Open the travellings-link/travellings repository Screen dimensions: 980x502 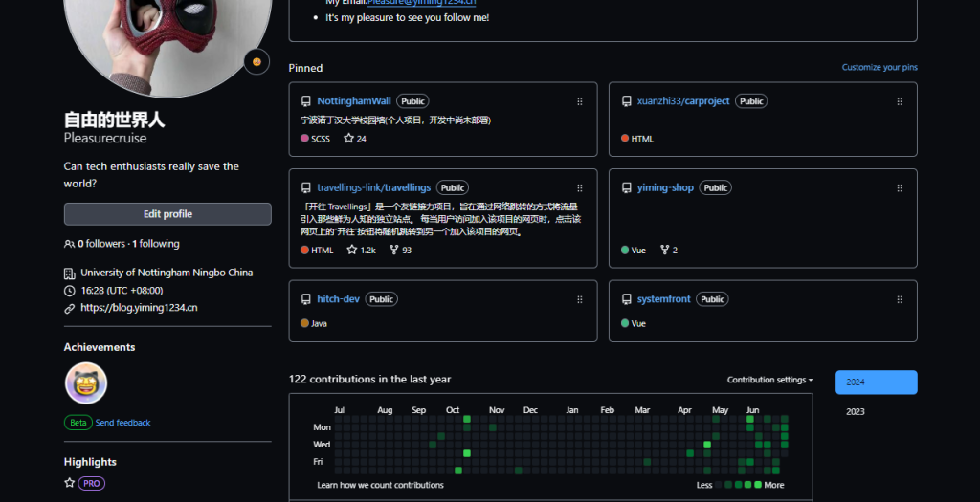[374, 187]
